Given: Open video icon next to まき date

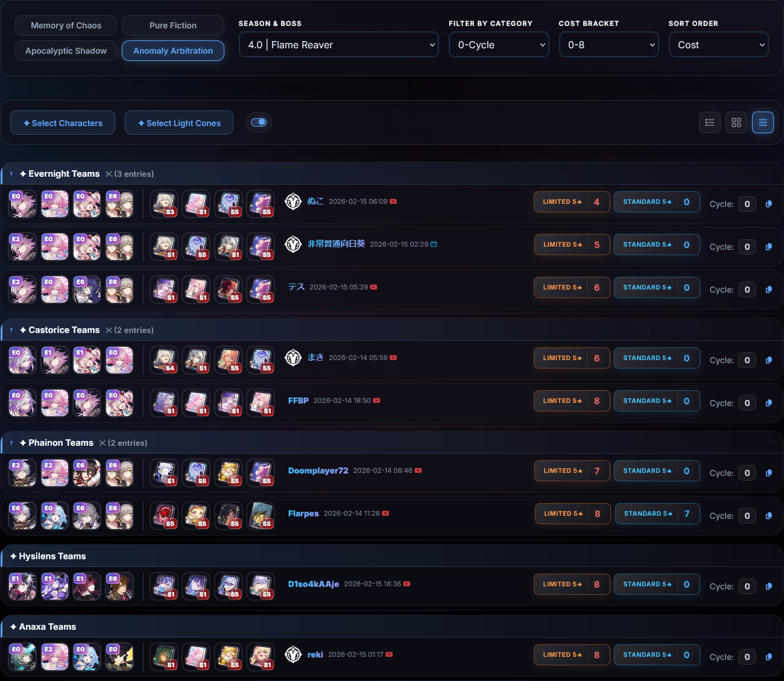Looking at the screenshot, I should click(x=393, y=358).
